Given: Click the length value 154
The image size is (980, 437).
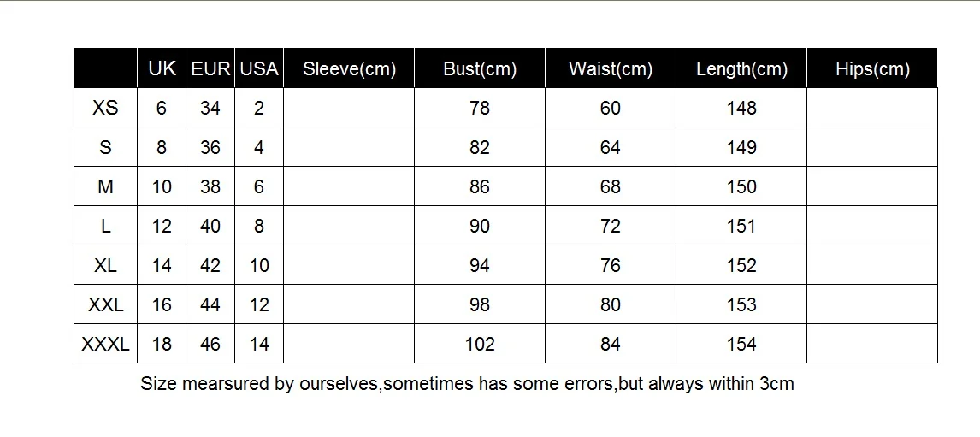Looking at the screenshot, I should pyautogui.click(x=741, y=344).
